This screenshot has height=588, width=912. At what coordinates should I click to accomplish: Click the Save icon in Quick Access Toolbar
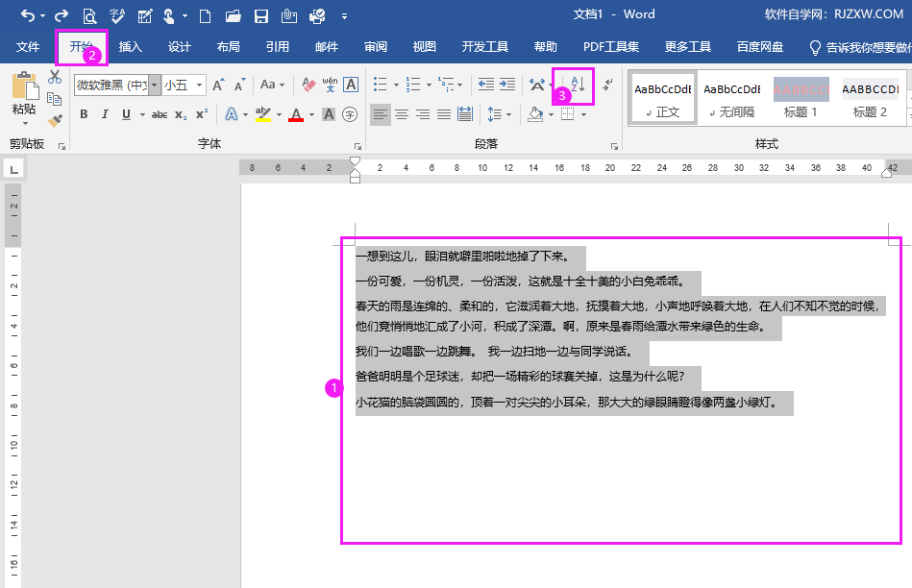pyautogui.click(x=262, y=15)
